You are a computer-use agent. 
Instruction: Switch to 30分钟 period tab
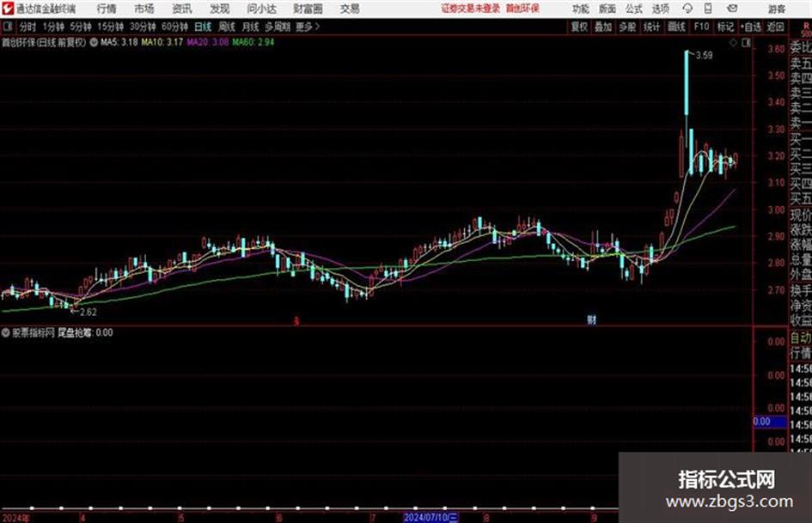point(143,27)
